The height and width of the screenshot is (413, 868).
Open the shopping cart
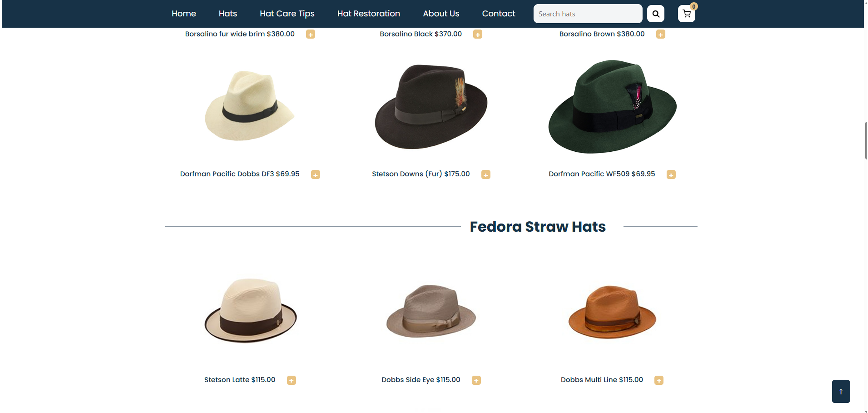coord(686,14)
